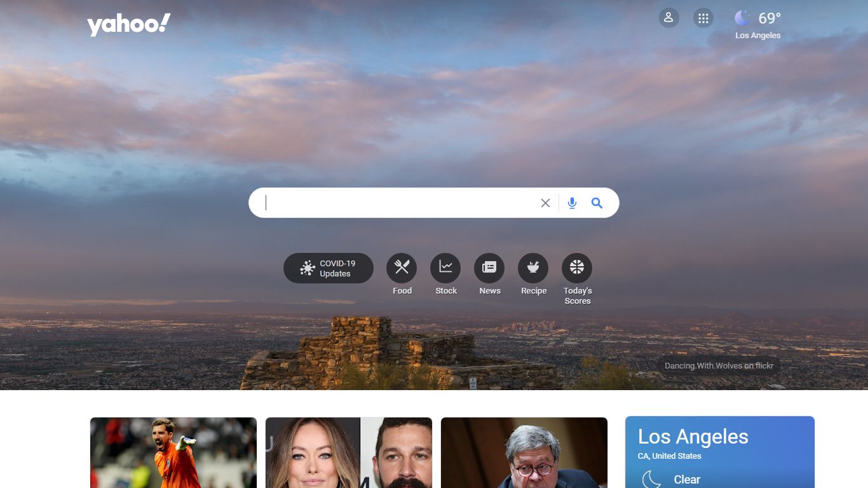Click the Yahoo logo
Screen dimensions: 868x488
pos(129,25)
